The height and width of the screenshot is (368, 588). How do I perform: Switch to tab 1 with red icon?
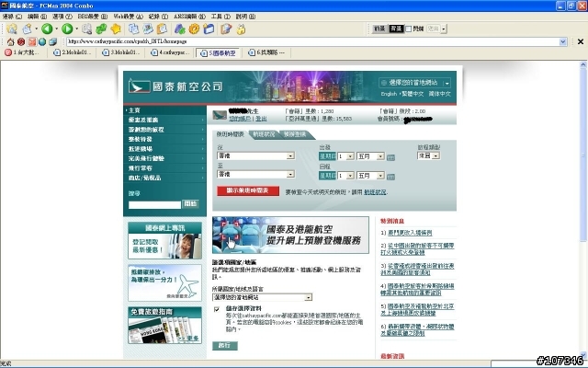coord(22,52)
